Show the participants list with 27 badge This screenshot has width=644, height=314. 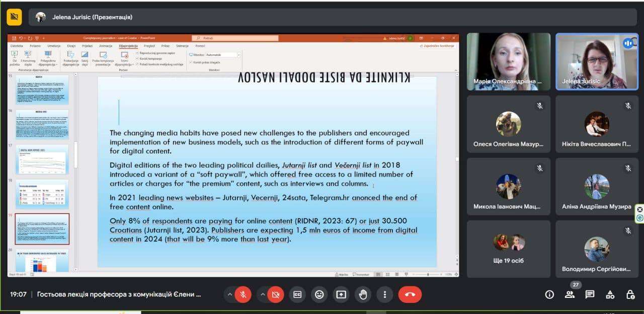pos(570,294)
